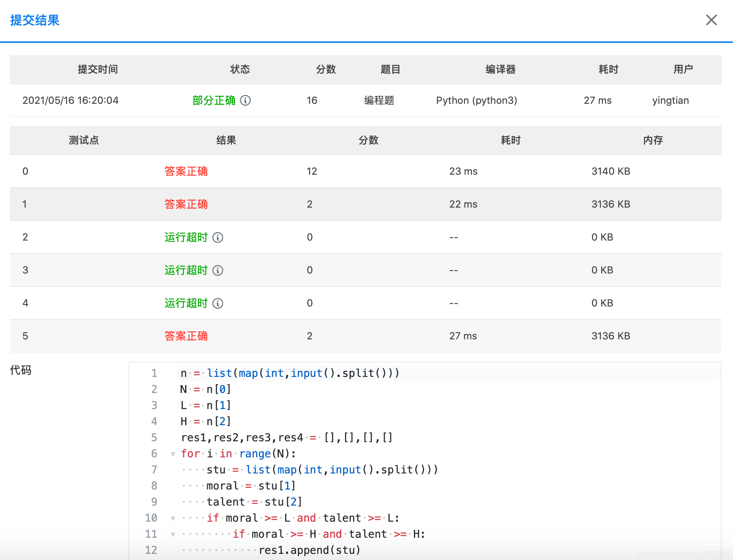
Task: Click the 3140 KB memory value
Action: pyautogui.click(x=611, y=171)
